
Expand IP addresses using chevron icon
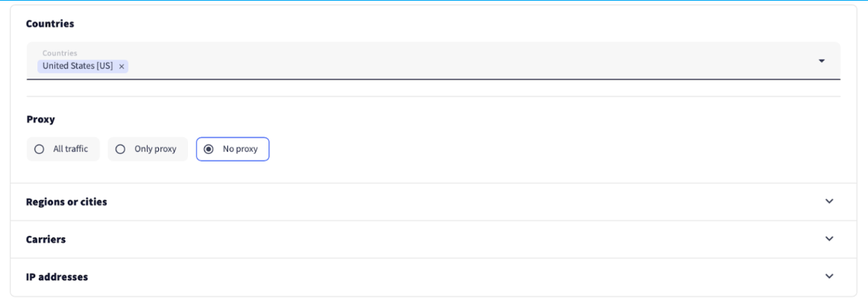[829, 276]
